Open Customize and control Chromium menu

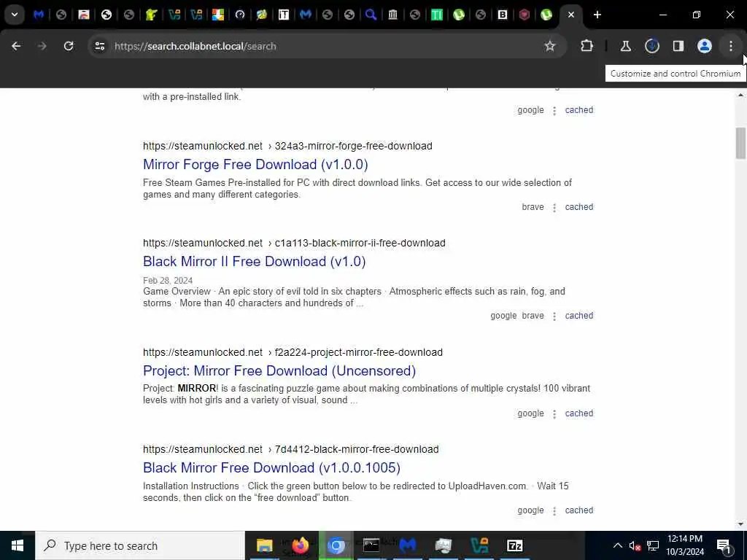(730, 46)
